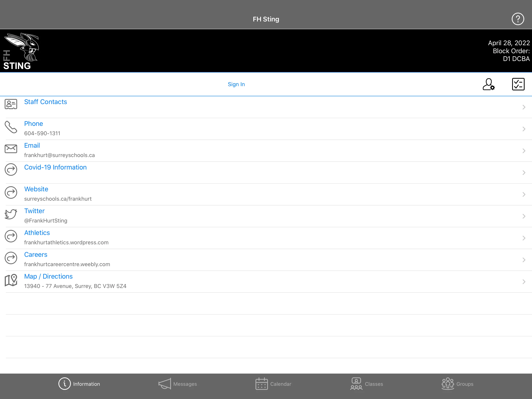Switch to the Calendar tab
The height and width of the screenshot is (399, 532).
tap(273, 384)
